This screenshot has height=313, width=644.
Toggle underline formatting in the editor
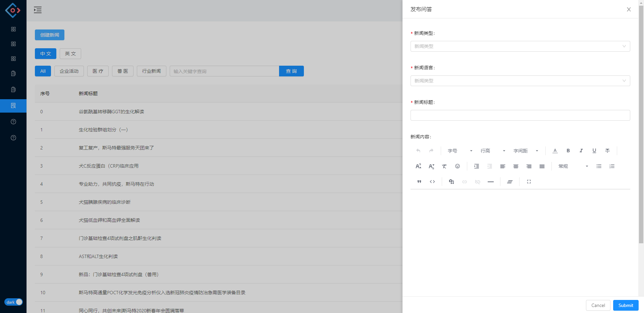pos(594,151)
